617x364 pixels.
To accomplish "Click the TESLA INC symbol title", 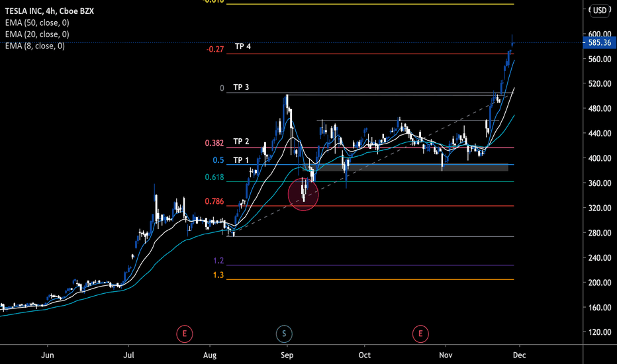I will click(x=50, y=11).
